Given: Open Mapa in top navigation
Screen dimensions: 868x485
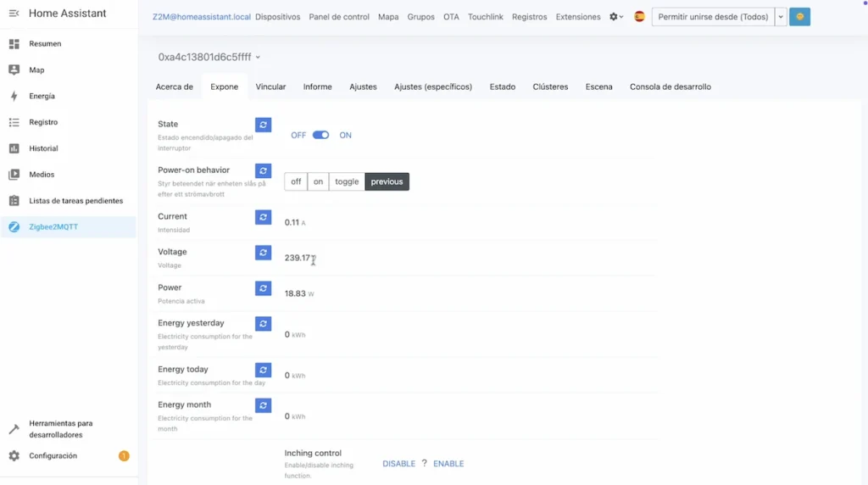Looking at the screenshot, I should click(388, 17).
